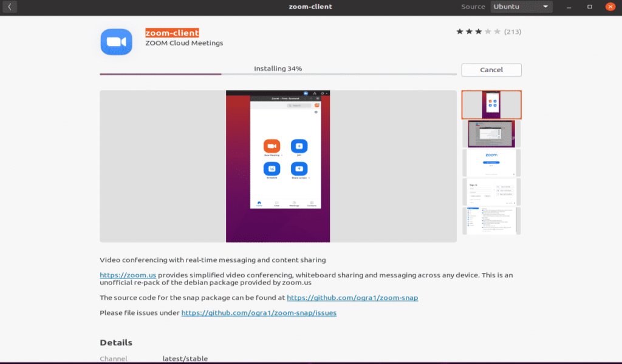Screen dimensions: 622x364
Task: Click the back arrow to return
Action: pos(9,6)
